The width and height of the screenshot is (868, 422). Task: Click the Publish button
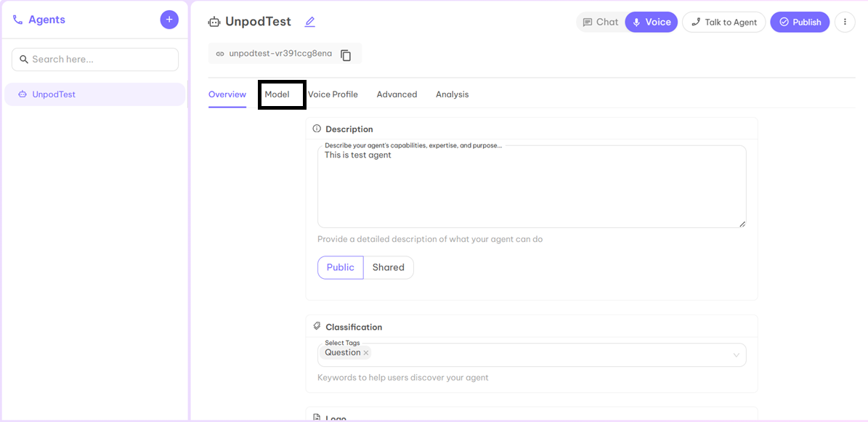click(800, 22)
